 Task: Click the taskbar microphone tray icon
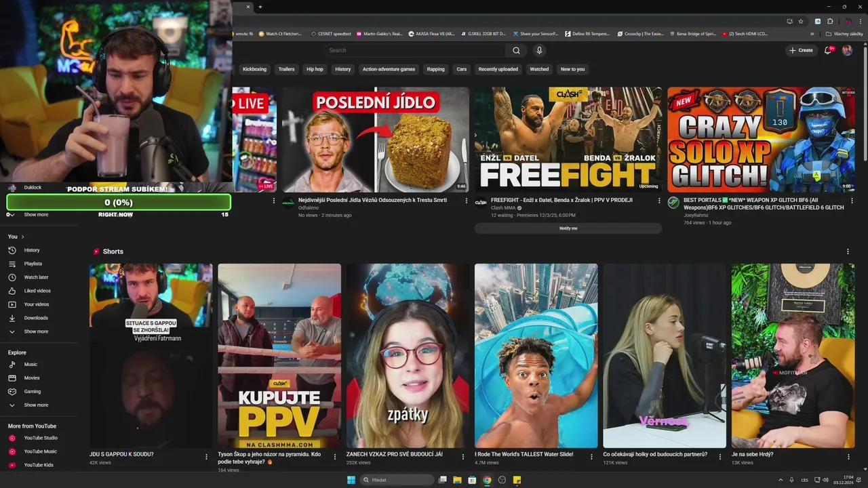click(791, 480)
